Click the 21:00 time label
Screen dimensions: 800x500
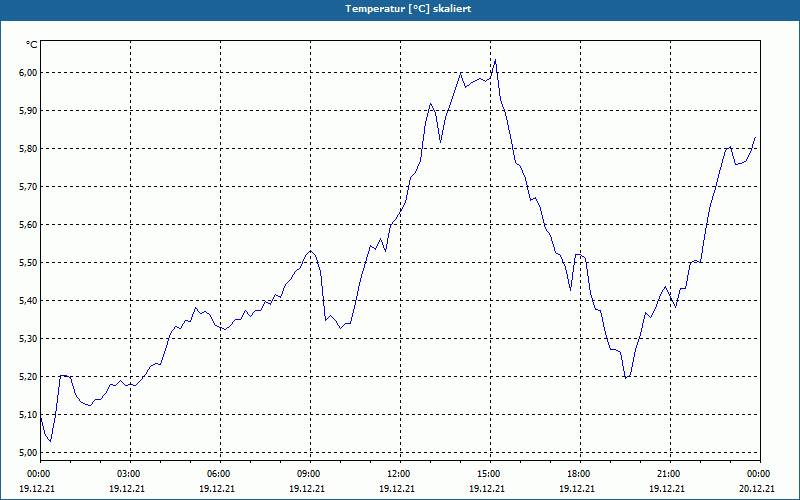pyautogui.click(x=670, y=474)
